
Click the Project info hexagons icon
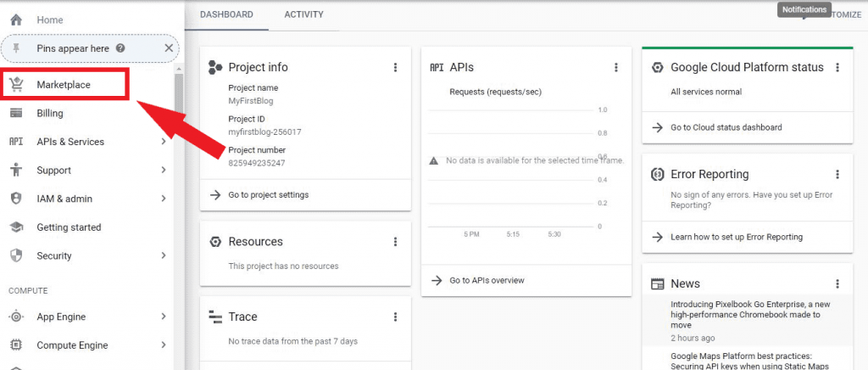click(214, 68)
